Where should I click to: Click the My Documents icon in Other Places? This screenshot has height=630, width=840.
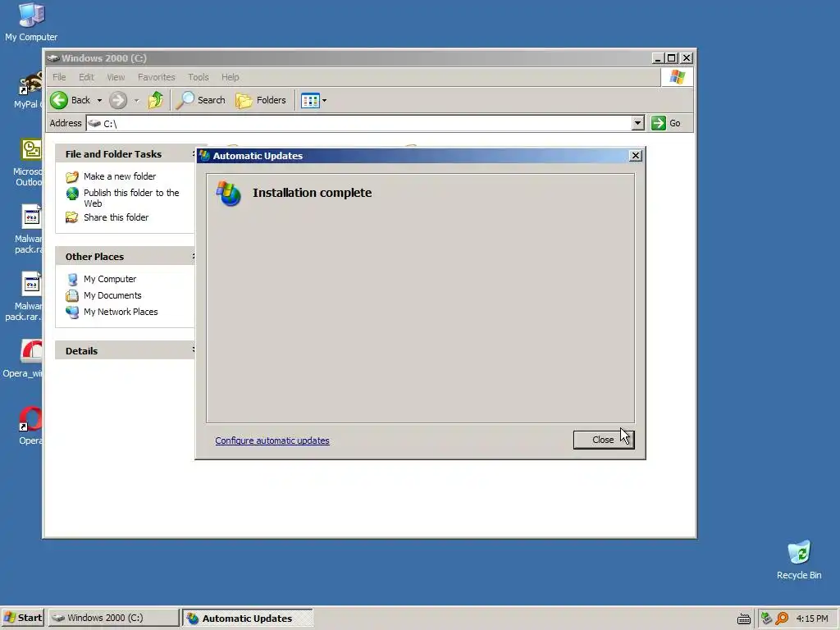click(72, 295)
